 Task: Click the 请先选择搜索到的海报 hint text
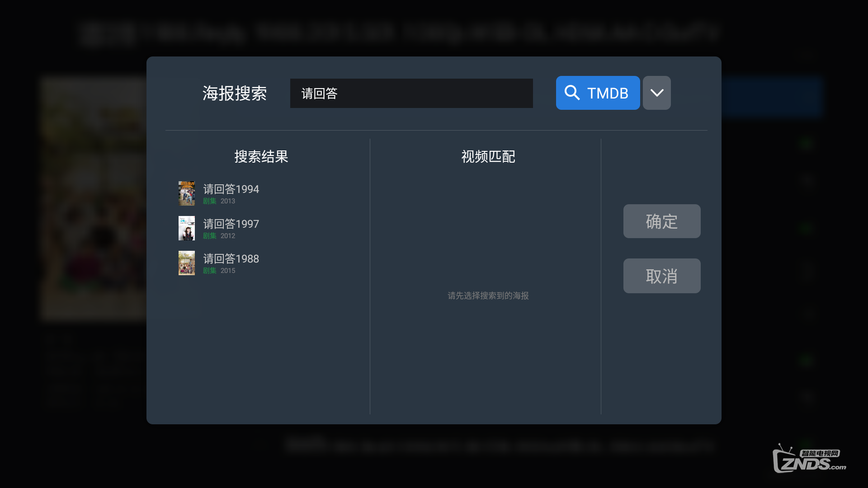point(488,296)
